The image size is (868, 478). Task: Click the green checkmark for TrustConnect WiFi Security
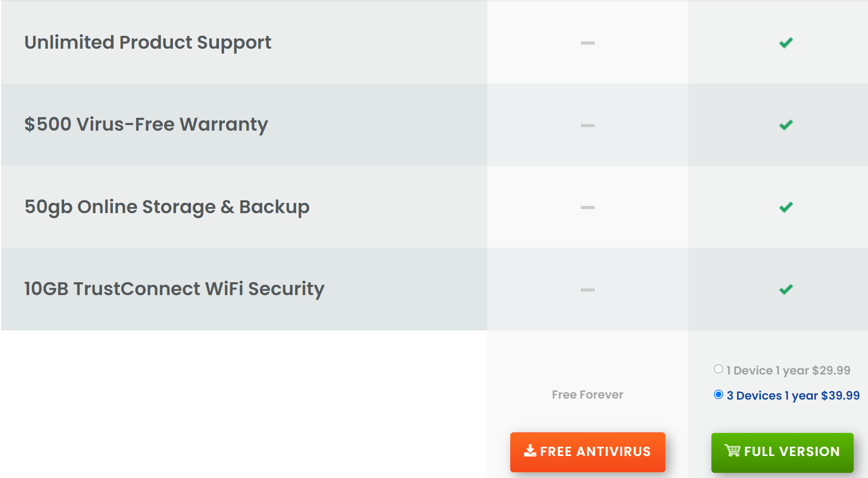tap(786, 289)
